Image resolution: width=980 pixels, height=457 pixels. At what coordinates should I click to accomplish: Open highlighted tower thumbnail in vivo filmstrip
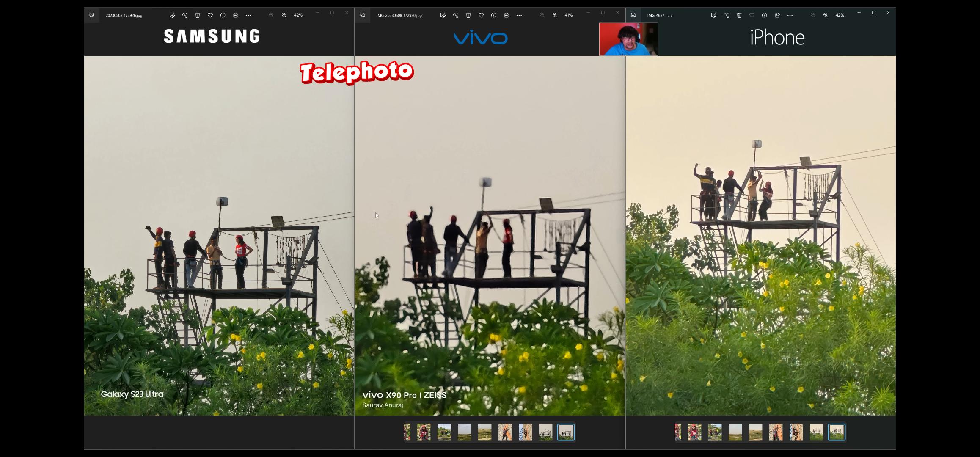[x=566, y=432]
